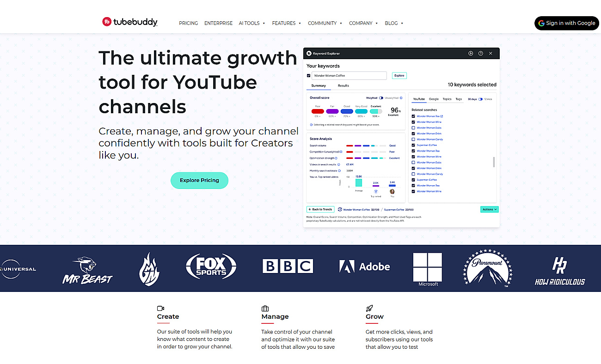Switch to the Summary tab
The image size is (601, 364).
click(x=319, y=85)
